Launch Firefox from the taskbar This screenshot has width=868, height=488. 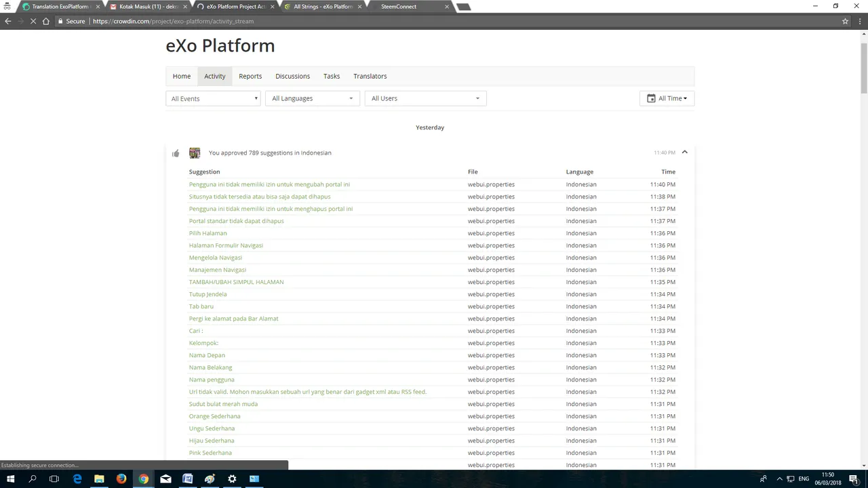tap(121, 479)
